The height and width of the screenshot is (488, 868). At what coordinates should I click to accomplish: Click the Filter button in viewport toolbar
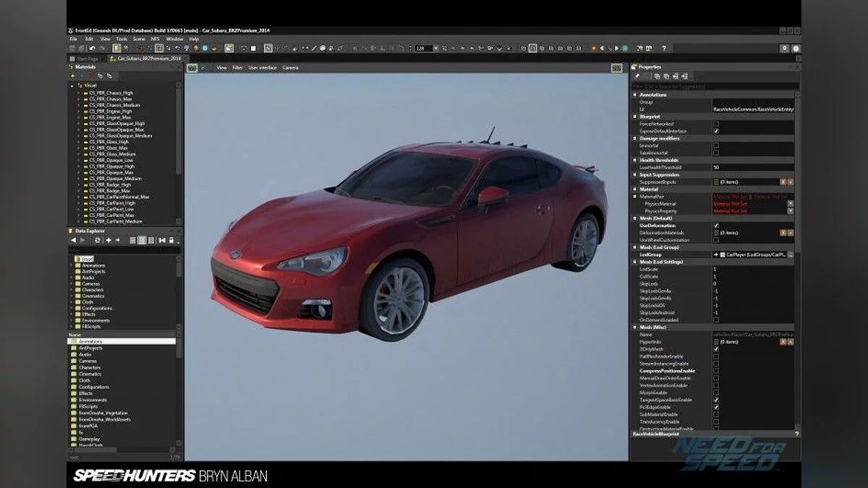237,67
